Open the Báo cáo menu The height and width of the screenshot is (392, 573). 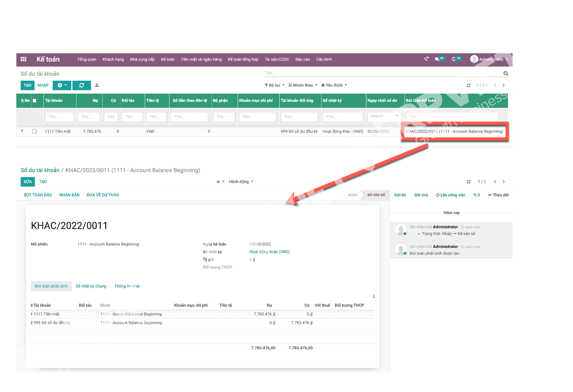pos(303,59)
